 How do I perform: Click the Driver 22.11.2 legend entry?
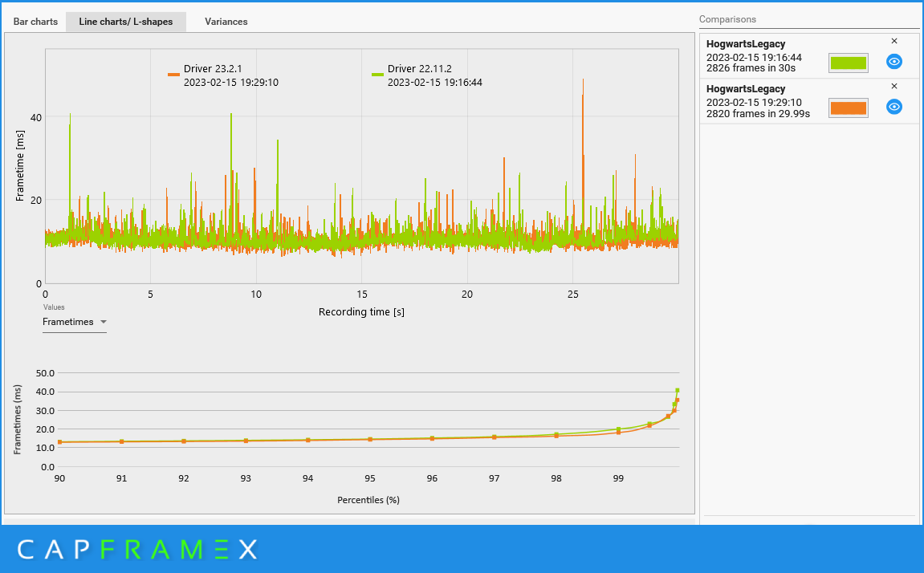[426, 75]
